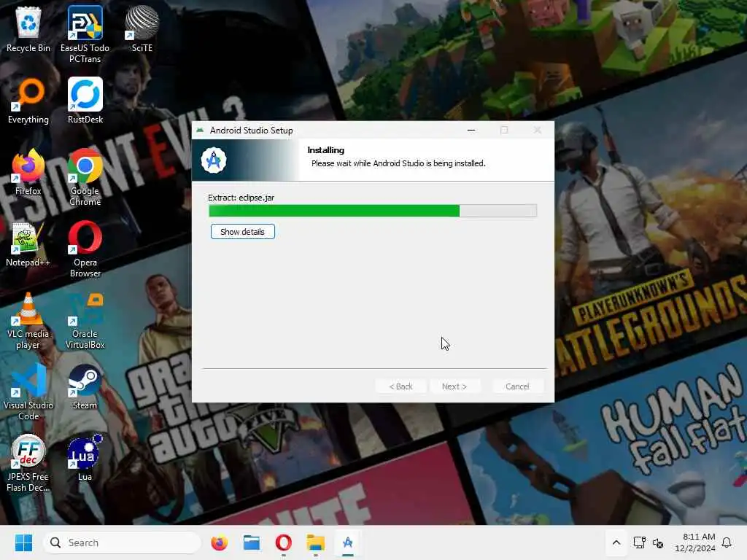
Task: Select the Steam desktop icon
Action: coord(85,387)
